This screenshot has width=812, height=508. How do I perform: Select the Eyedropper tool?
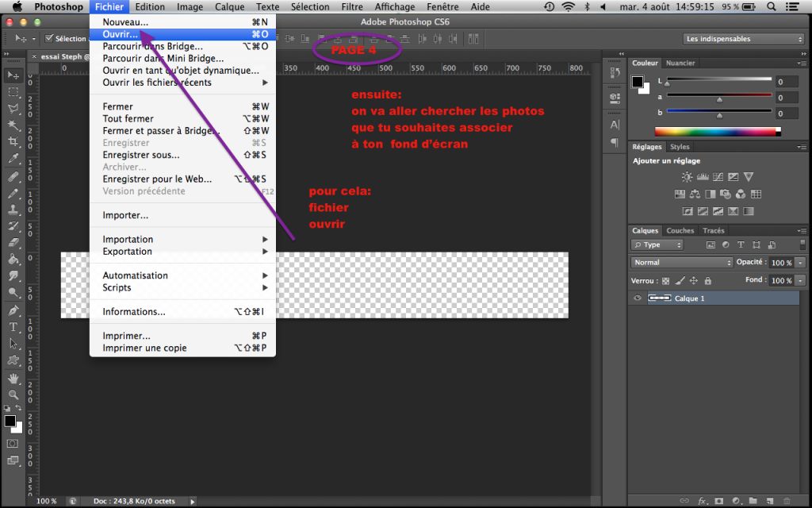pos(13,159)
